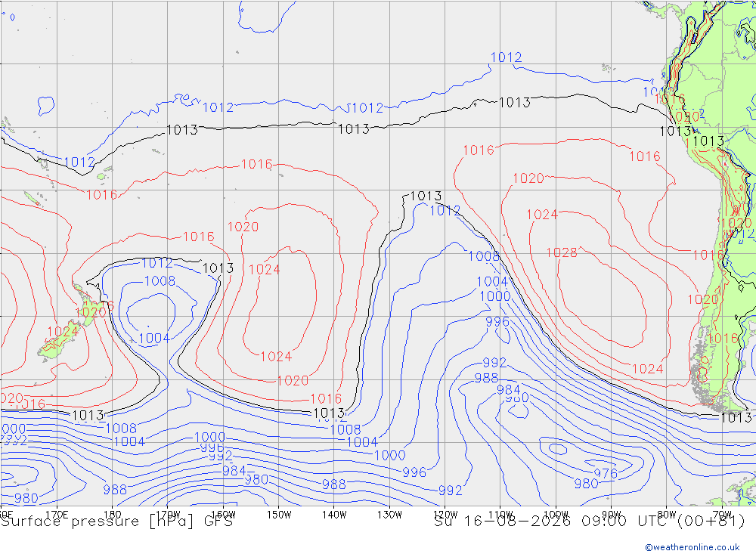Screen dimensions: 756x554
Task: Select the 1020 label between 1016 and 1024 above the 1028 high
Action: pos(528,178)
